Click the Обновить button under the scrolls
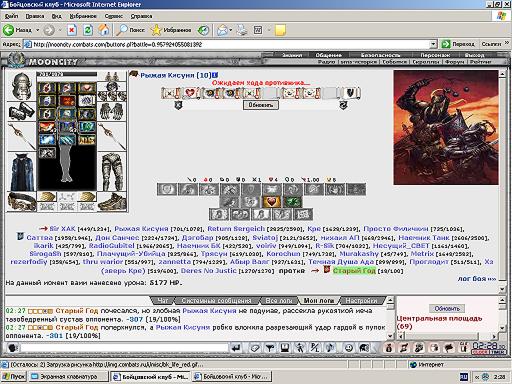Screen dimensions: 512x384 coord(261,105)
